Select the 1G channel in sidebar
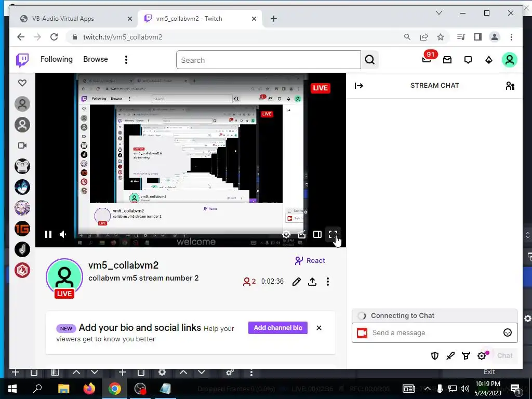532x399 pixels. [22, 229]
